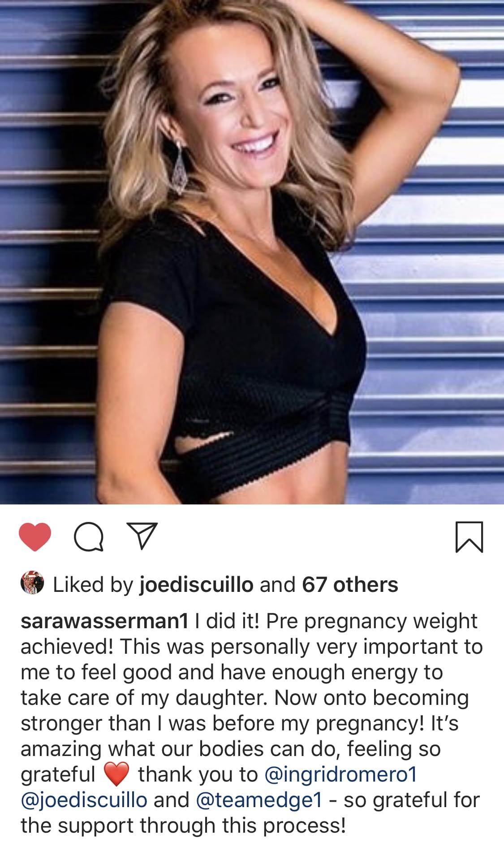Open sarawasserman1 profile from caption

coord(104,621)
